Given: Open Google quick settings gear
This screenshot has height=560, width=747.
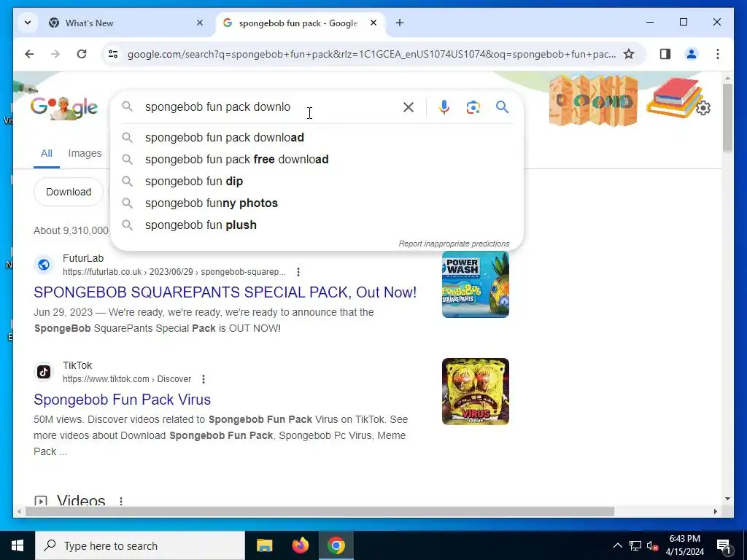Looking at the screenshot, I should click(x=703, y=108).
